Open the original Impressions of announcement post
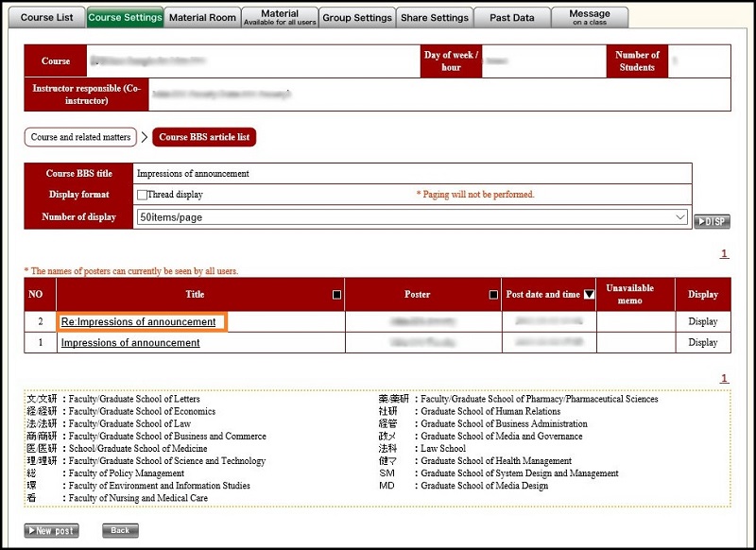This screenshot has width=756, height=550. [x=130, y=343]
